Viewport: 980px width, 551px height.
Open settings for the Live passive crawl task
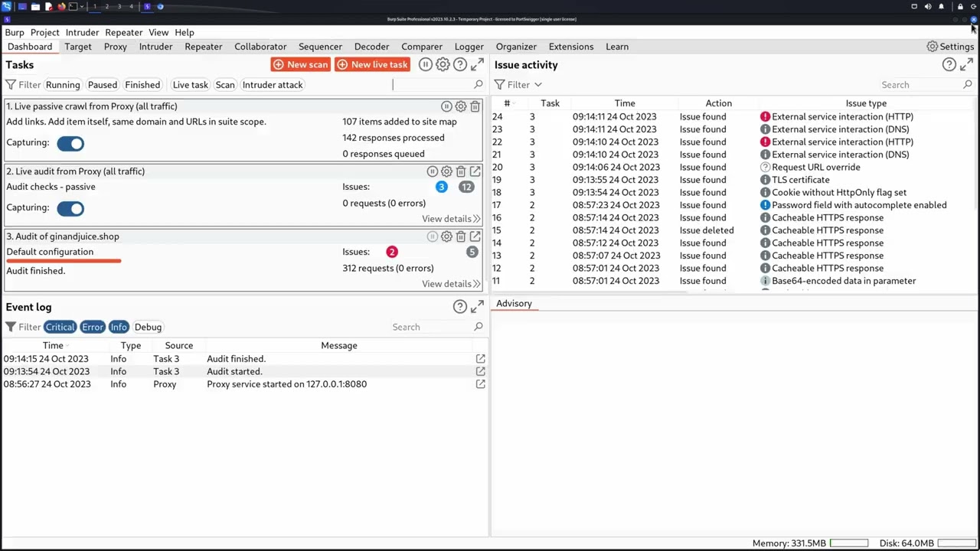point(461,106)
